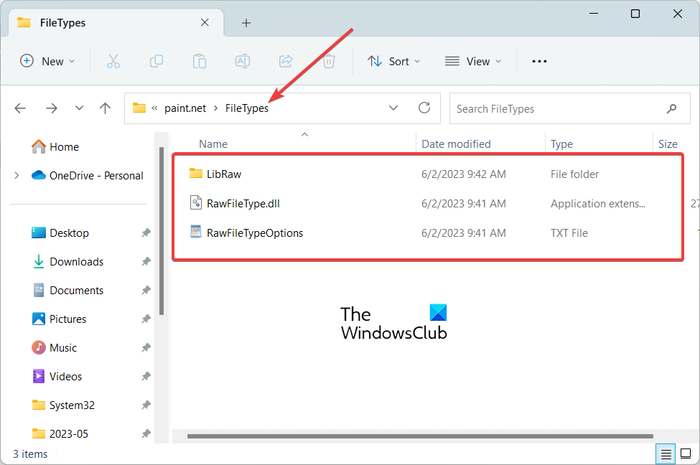Switch to large thumbnails view toggle
The image size is (700, 465).
pos(685,454)
